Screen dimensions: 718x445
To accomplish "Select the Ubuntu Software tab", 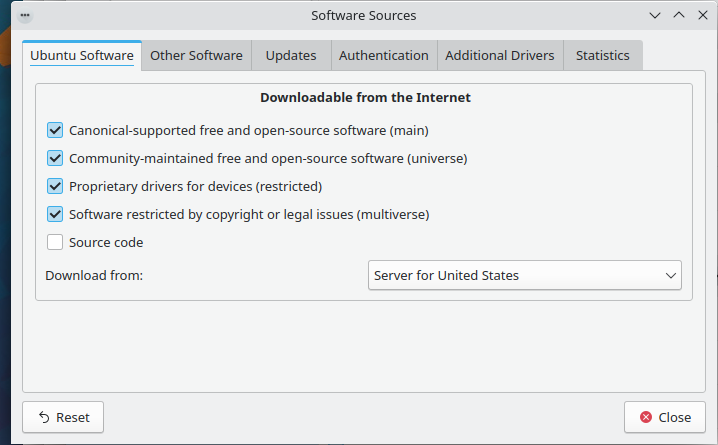I will pos(82,56).
